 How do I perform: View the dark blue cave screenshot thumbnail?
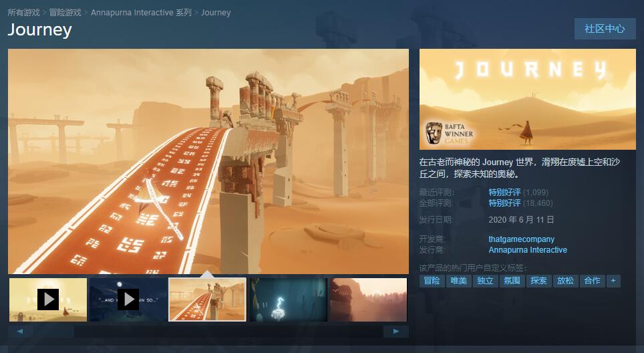click(288, 300)
